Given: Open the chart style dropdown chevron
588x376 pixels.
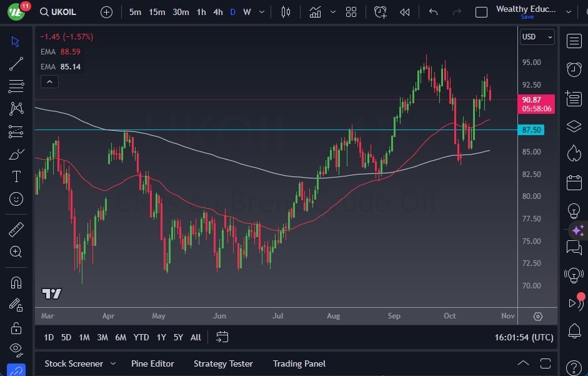Looking at the screenshot, I should [333, 11].
